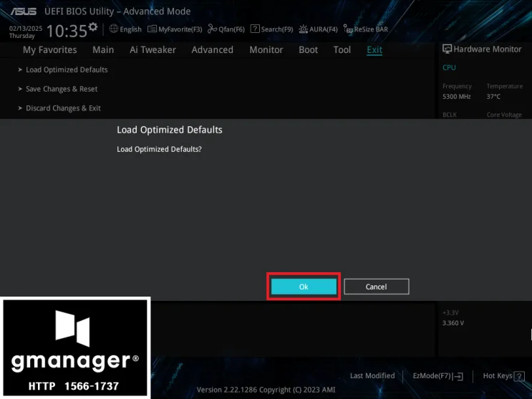Click the Search(F9) question mark icon

pos(255,29)
